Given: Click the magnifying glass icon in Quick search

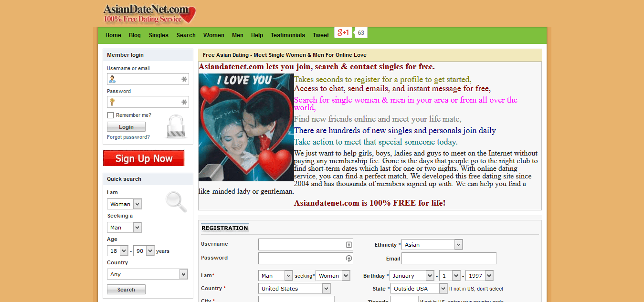Looking at the screenshot, I should point(176,202).
